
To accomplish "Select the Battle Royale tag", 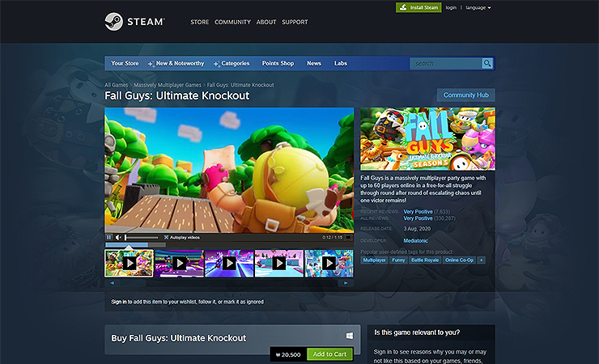I will click(425, 260).
